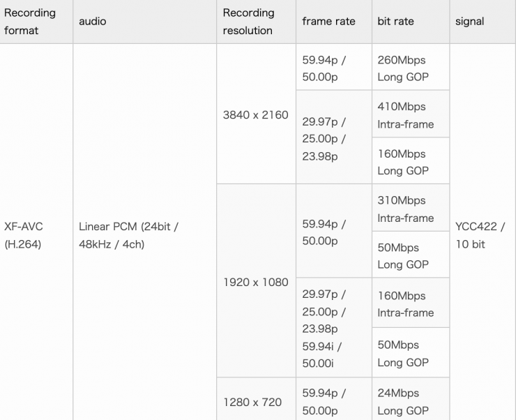Click the 410Mbps Intra-frame bit rate cell
Image resolution: width=516 pixels, height=420 pixels.
pyautogui.click(x=405, y=115)
